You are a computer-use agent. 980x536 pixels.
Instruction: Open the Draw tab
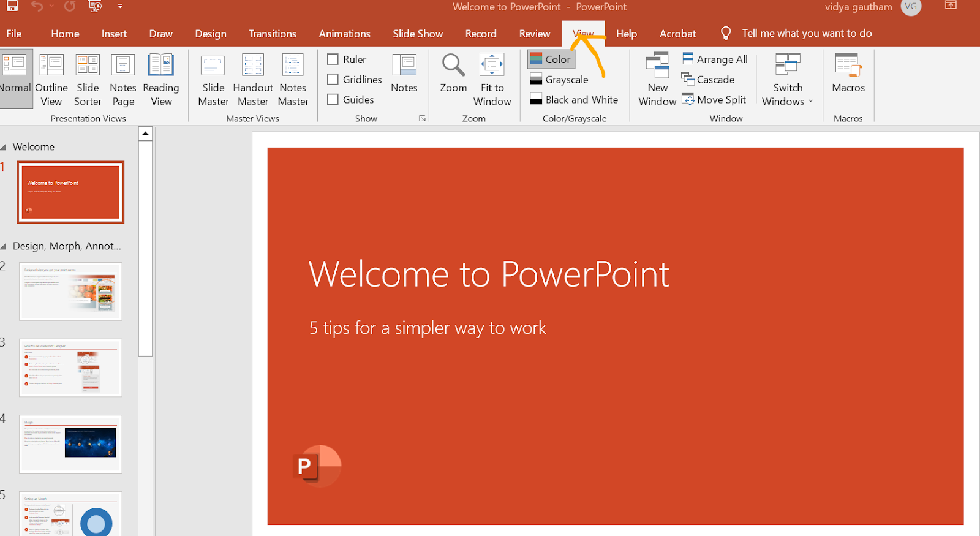coord(161,34)
